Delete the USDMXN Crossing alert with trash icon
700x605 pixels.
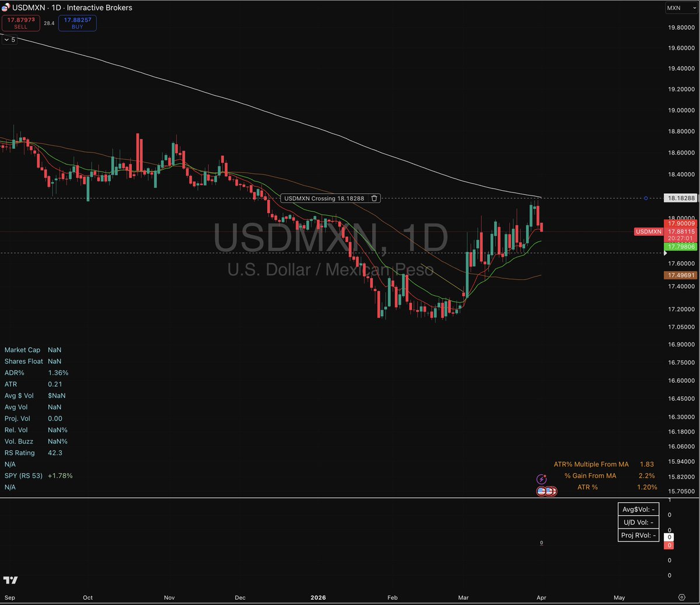(x=374, y=198)
